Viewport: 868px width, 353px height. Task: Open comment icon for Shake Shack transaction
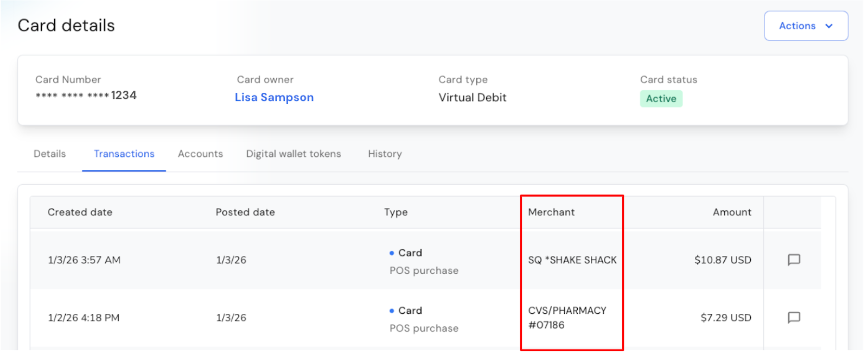click(794, 260)
